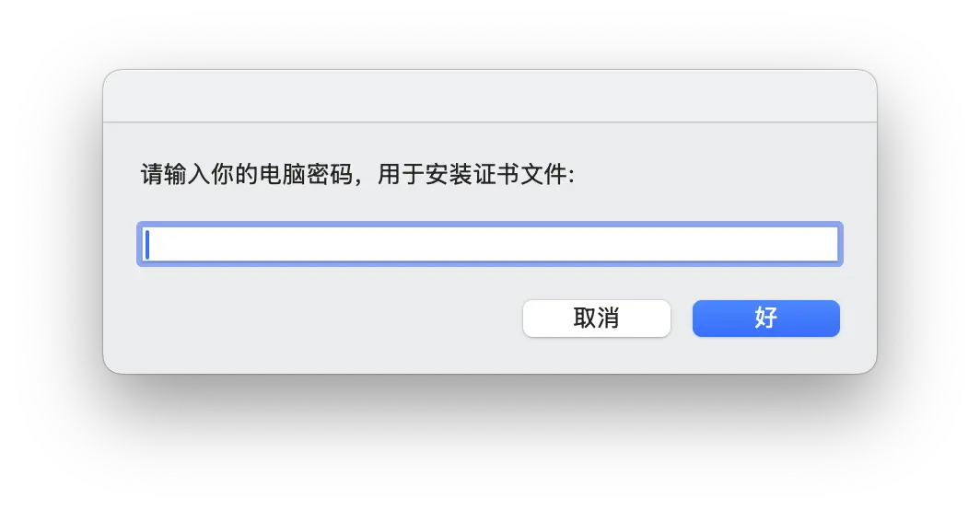
Task: Select the blue default 好 button
Action: (765, 319)
